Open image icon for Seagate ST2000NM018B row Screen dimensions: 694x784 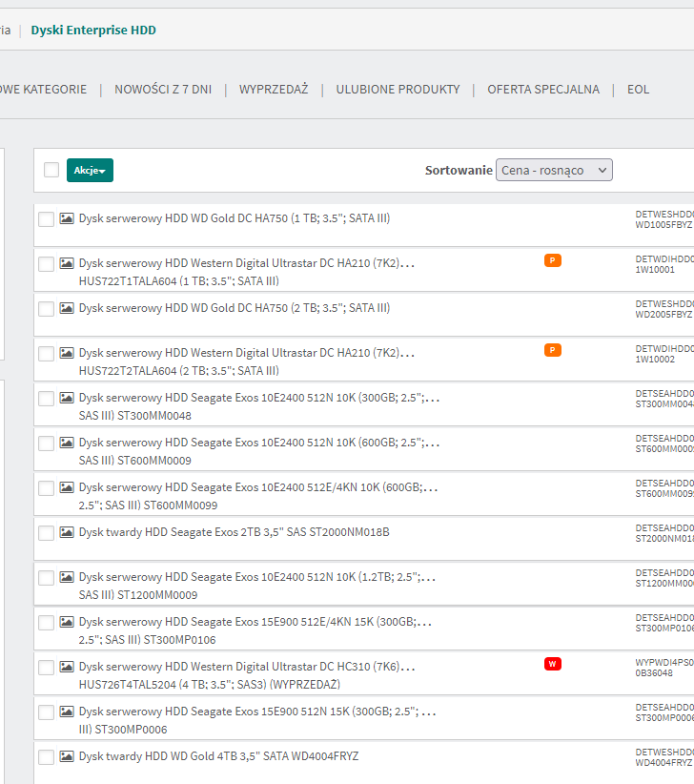(67, 532)
